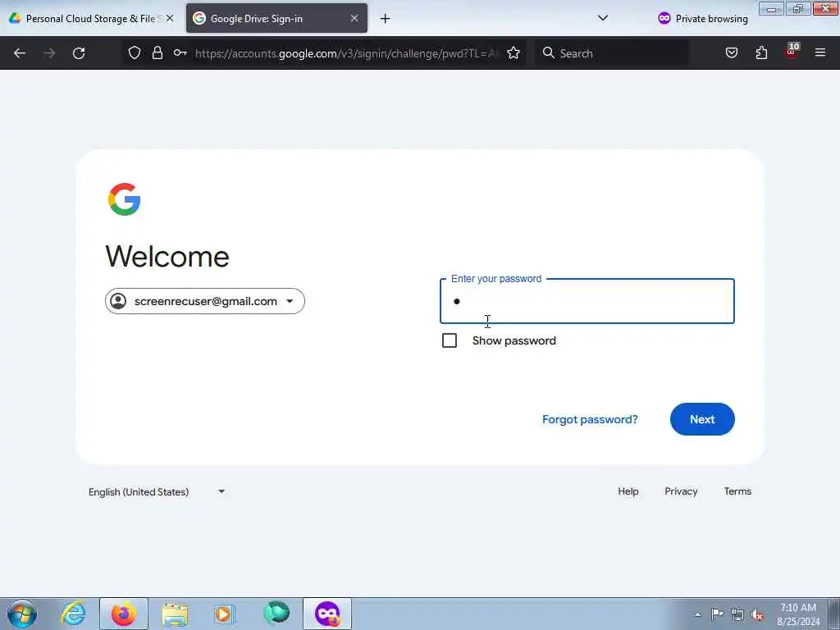
Task: Open Windows Explorer folder in taskbar
Action: (175, 614)
